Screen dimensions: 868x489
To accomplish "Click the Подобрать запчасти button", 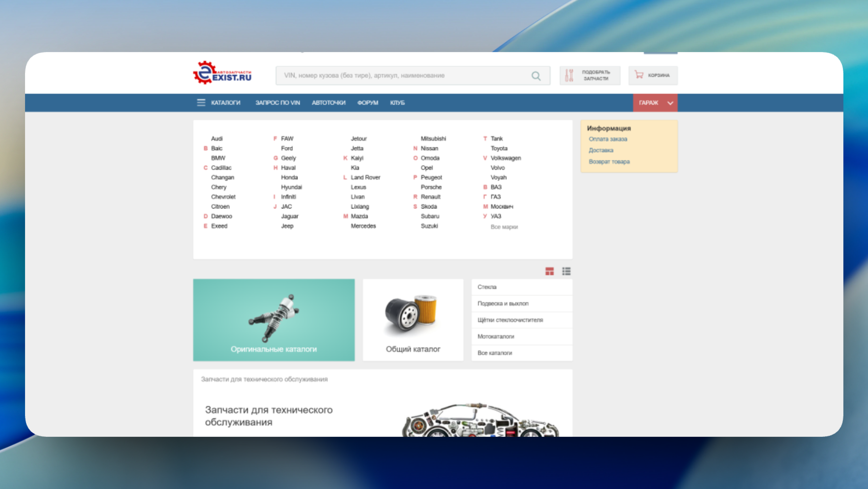I will coord(590,75).
